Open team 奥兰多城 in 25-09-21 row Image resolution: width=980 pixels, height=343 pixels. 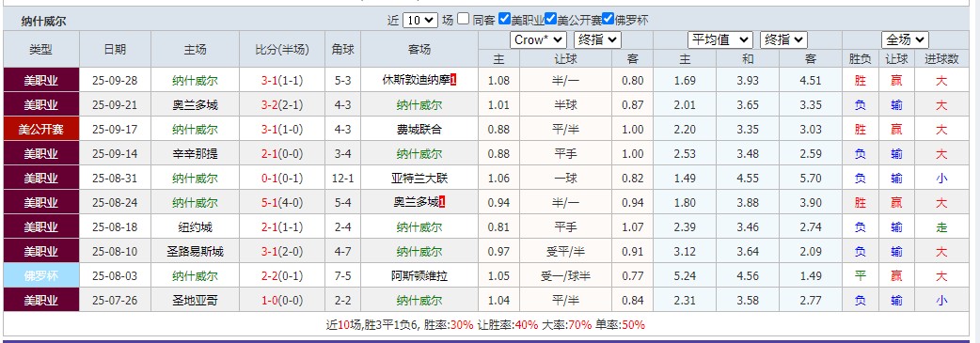[x=196, y=105]
